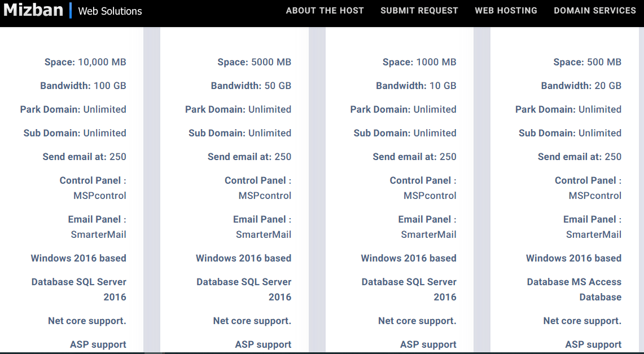Click Windows 2016 based in 5000 MB plan
Image resolution: width=644 pixels, height=354 pixels.
(x=244, y=258)
